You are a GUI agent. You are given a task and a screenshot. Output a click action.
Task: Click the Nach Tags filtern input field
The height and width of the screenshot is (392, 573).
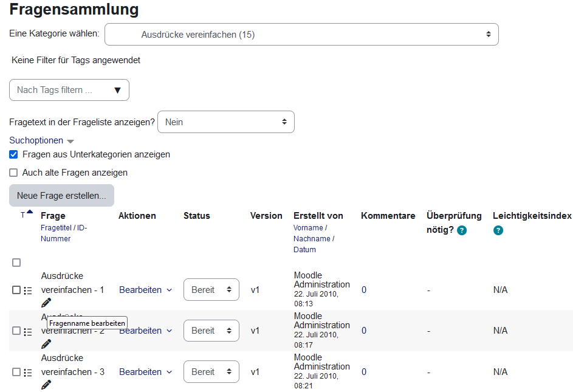[62, 90]
